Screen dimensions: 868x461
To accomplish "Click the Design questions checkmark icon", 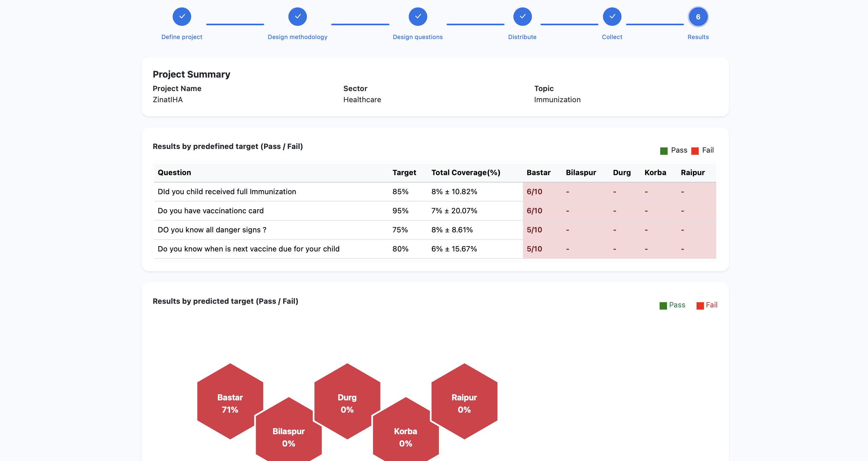I will point(417,16).
